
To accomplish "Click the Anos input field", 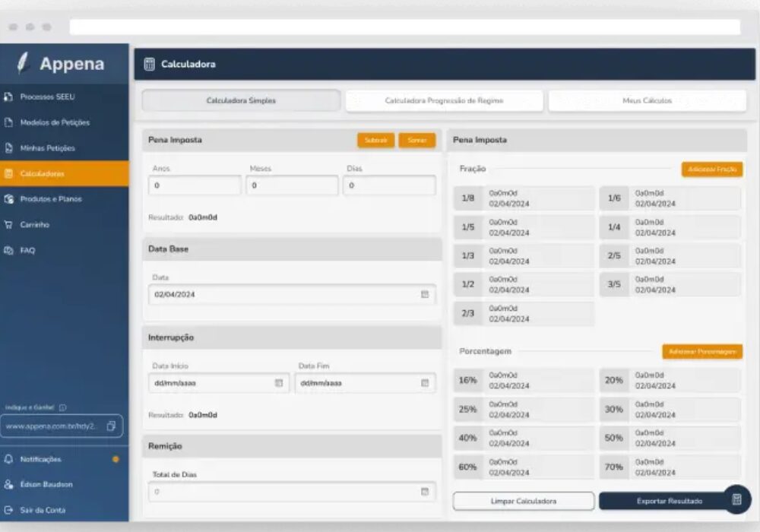I will [x=195, y=185].
